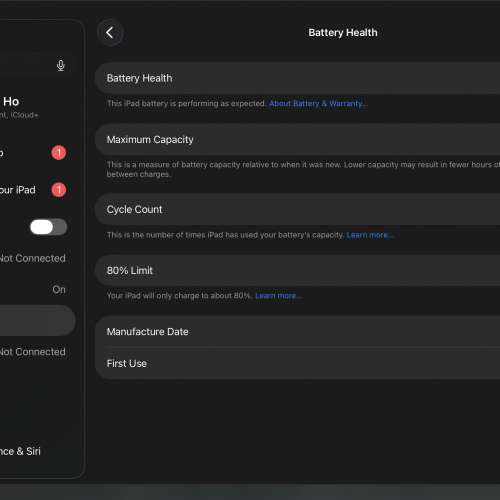Open About Battery & Warranty link
The width and height of the screenshot is (500, 500).
(x=318, y=104)
